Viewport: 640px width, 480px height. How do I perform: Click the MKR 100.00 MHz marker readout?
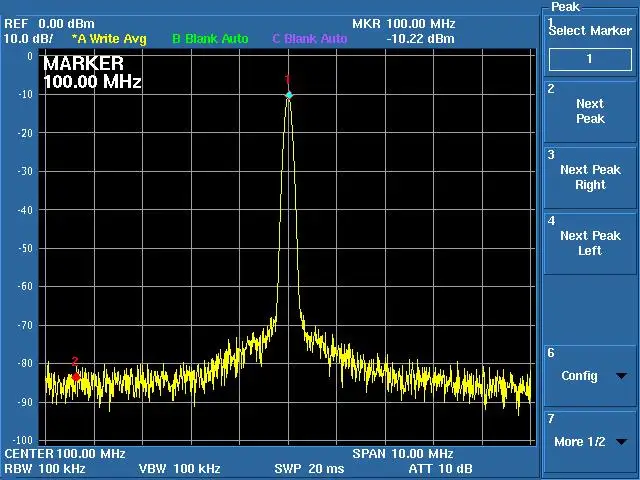(404, 24)
